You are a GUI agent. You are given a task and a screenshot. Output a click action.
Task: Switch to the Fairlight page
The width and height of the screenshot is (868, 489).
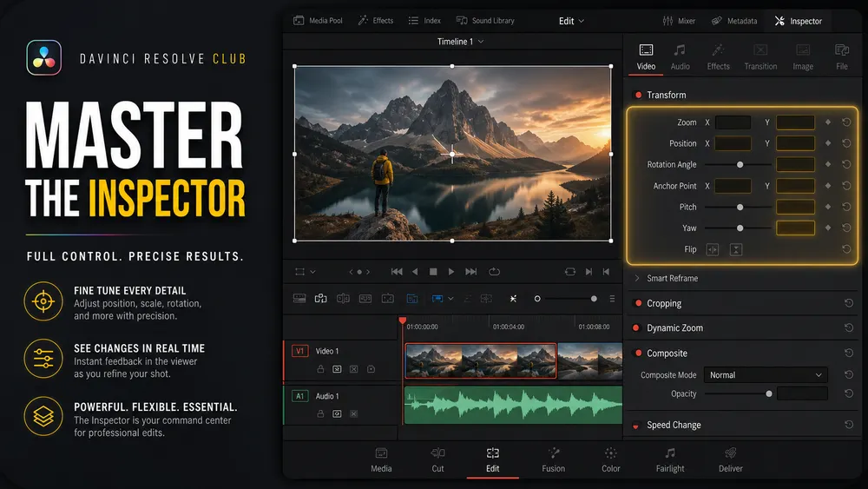coord(670,460)
